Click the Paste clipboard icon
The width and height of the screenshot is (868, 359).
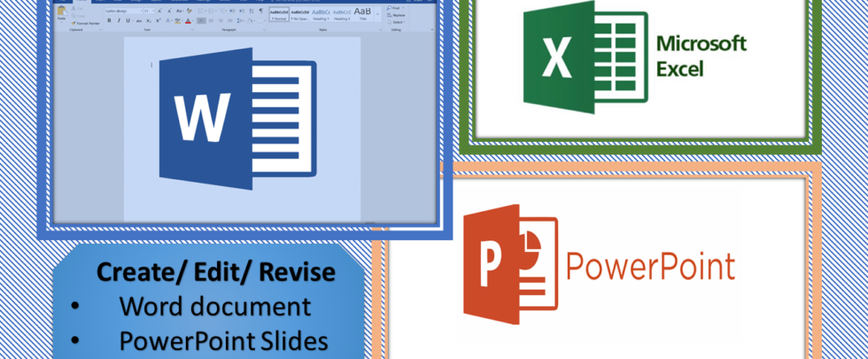pos(62,12)
